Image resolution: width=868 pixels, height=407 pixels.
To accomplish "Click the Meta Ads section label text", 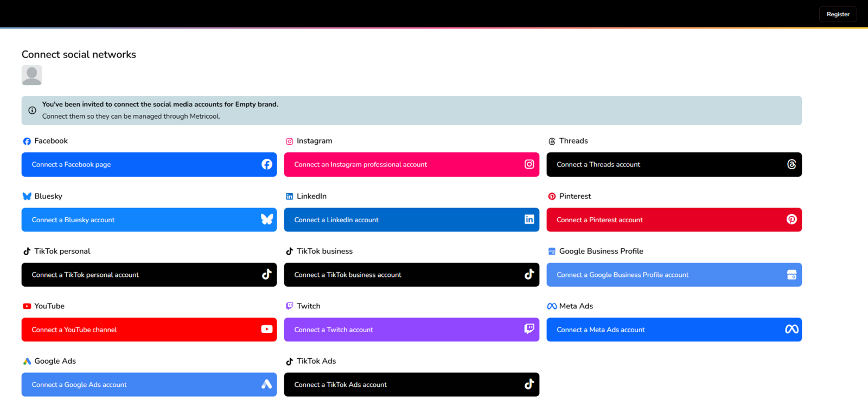I will pos(576,306).
